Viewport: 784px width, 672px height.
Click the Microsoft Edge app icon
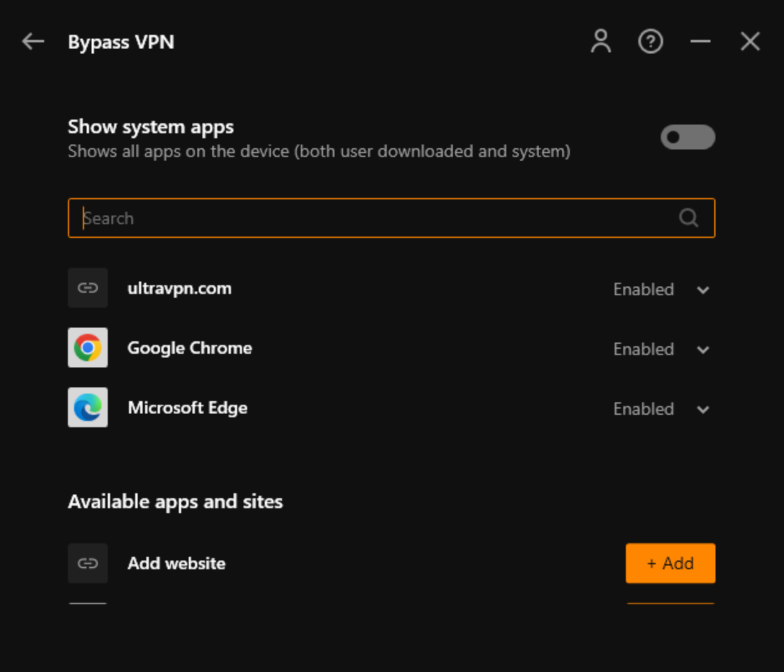tap(88, 407)
